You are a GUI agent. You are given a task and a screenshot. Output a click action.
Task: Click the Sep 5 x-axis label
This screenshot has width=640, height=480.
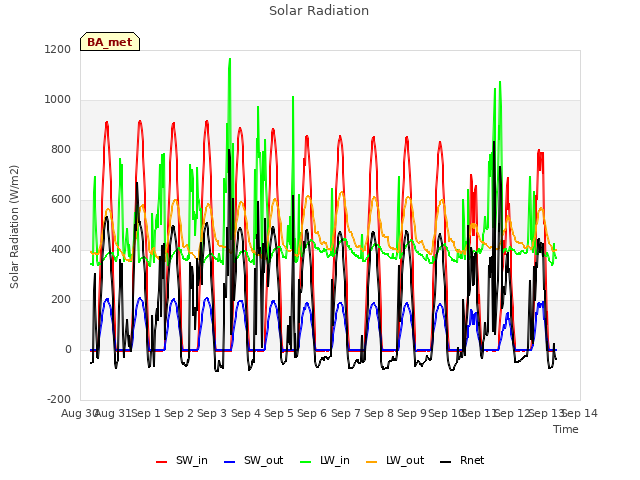pos(279,413)
